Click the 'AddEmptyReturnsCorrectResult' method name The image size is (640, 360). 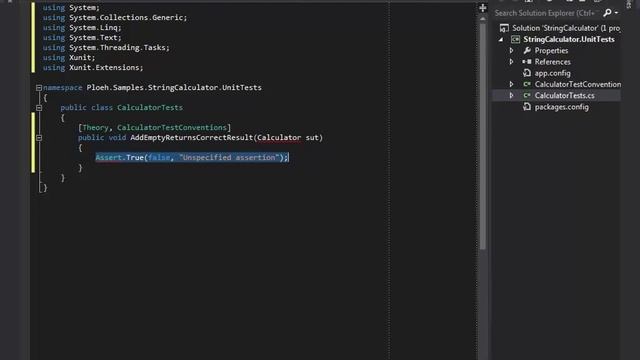tap(191, 138)
